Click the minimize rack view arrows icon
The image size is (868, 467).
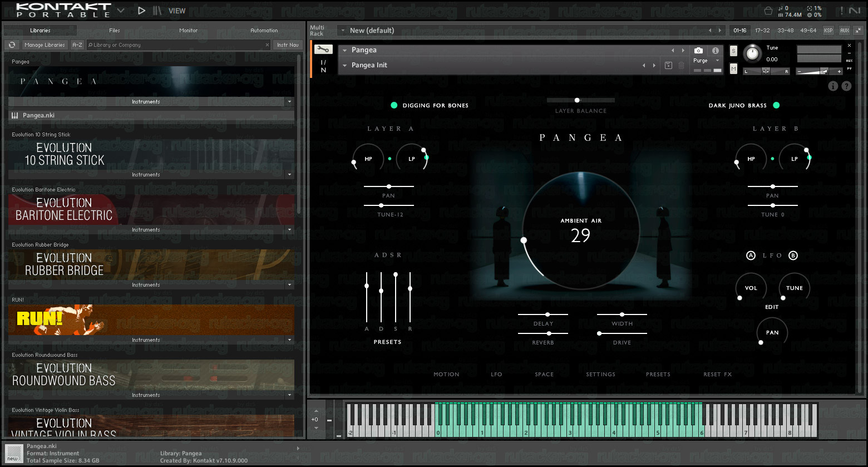[x=857, y=31]
